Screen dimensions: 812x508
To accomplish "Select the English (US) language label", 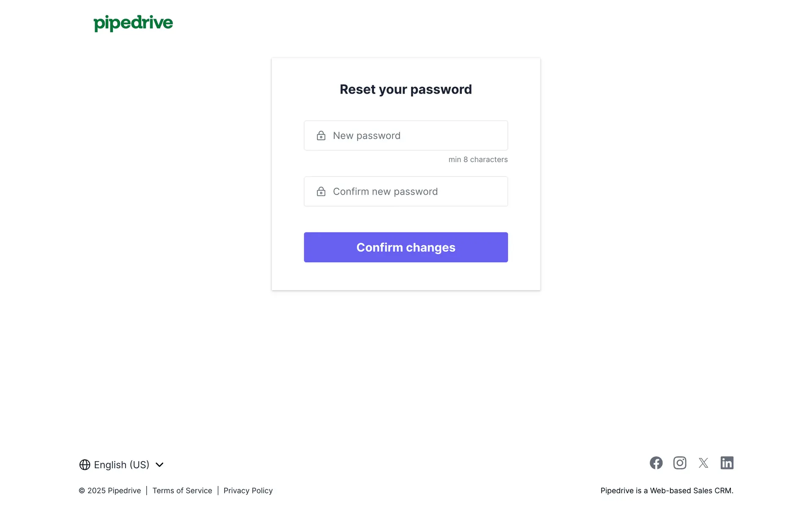I will [121, 465].
